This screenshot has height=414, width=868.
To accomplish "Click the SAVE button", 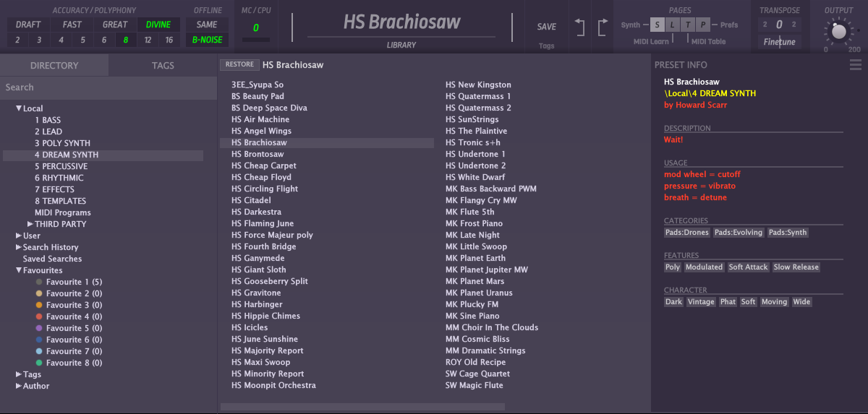I will click(547, 27).
